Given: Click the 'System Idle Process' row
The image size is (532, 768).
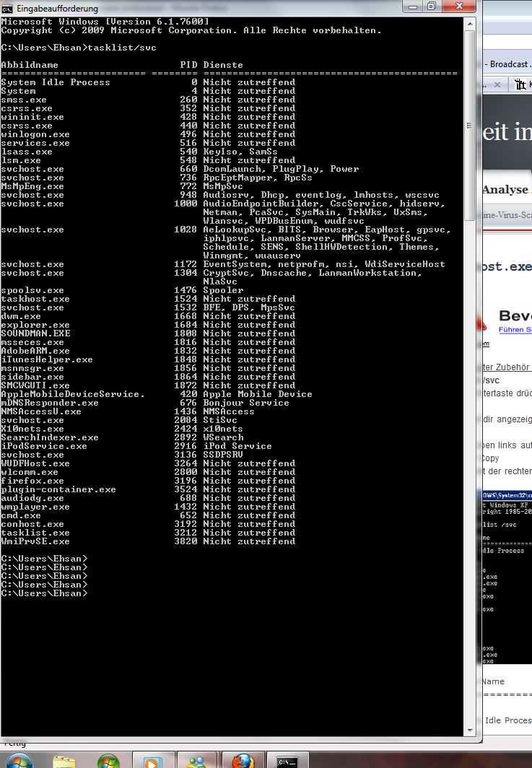Looking at the screenshot, I should point(148,82).
